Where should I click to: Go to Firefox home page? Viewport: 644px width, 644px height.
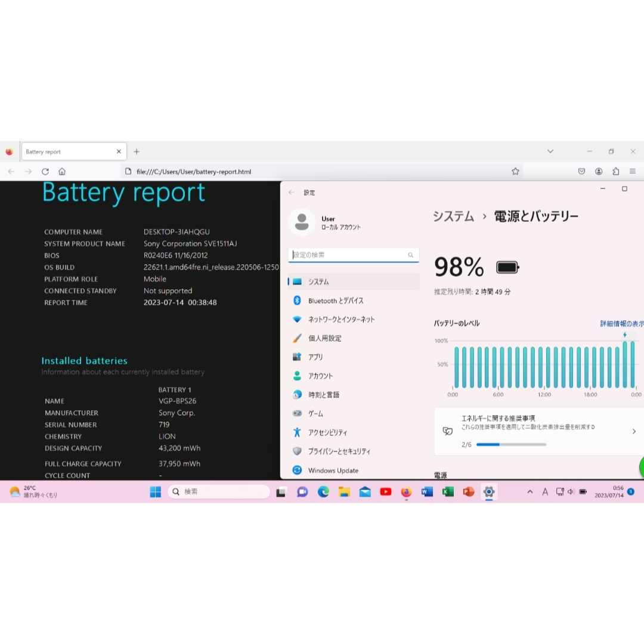pyautogui.click(x=62, y=171)
